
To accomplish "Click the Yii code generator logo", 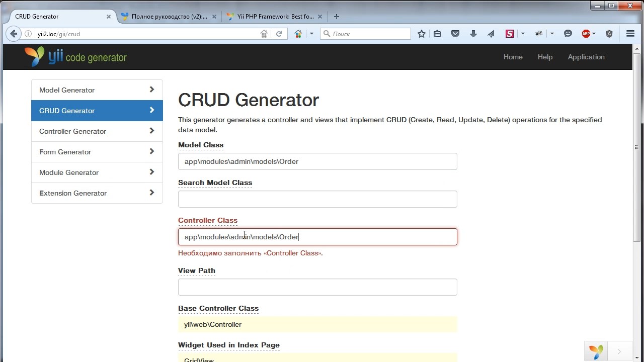I will pos(75,57).
